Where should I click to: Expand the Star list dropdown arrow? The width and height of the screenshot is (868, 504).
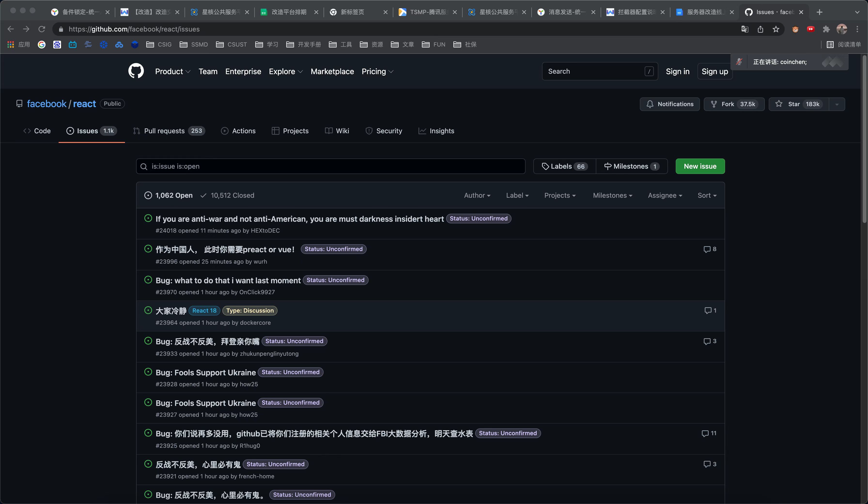click(837, 104)
